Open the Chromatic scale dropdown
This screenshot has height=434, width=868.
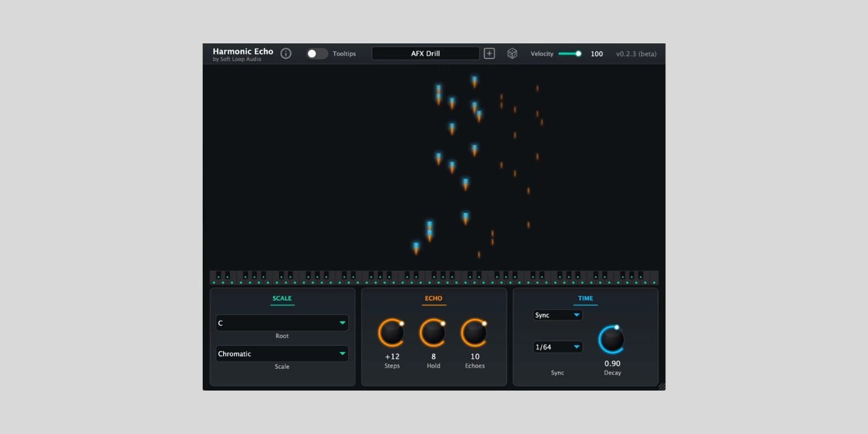[x=282, y=353]
